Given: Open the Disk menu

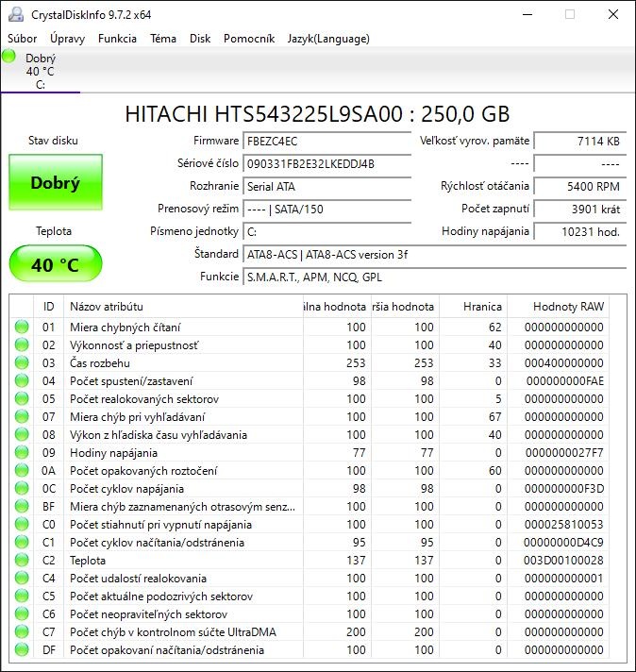Looking at the screenshot, I should [200, 39].
